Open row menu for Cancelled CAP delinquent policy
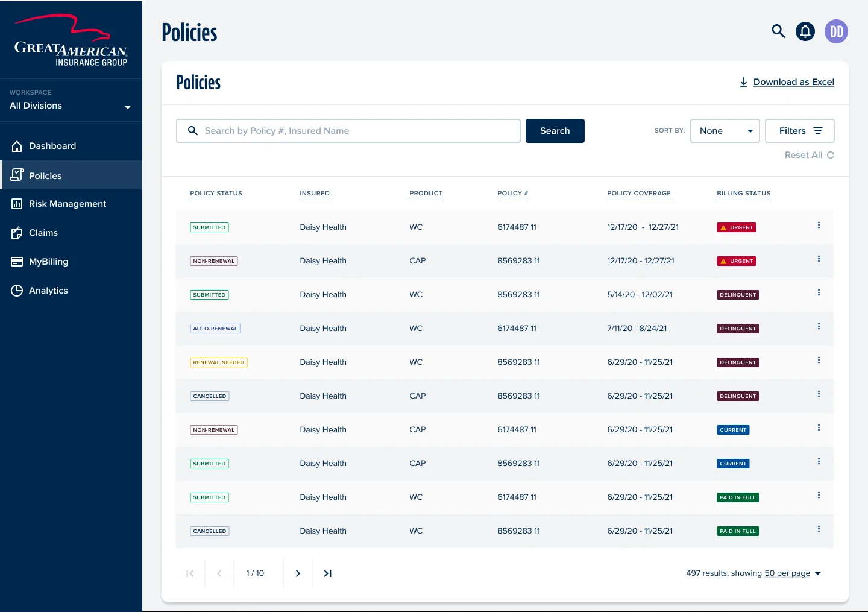Screen dimensions: 868x612 pos(819,394)
